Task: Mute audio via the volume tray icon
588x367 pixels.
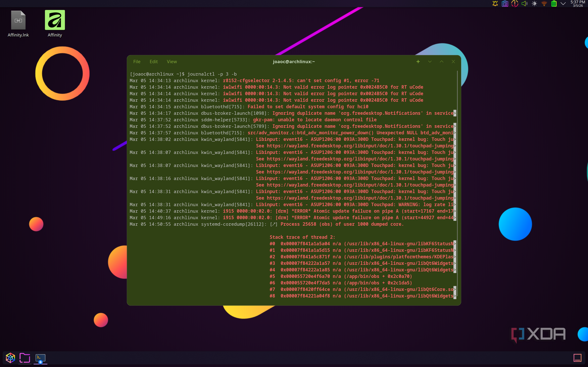Action: (x=524, y=4)
